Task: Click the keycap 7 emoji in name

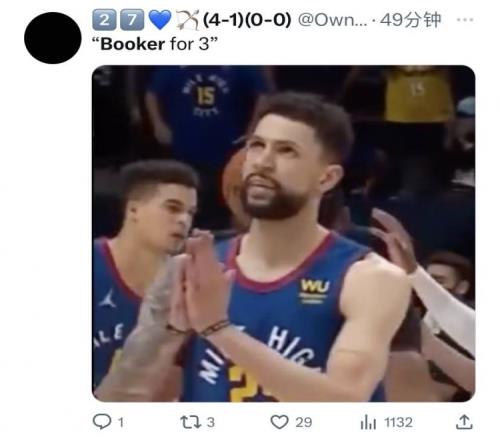Action: pos(132,20)
